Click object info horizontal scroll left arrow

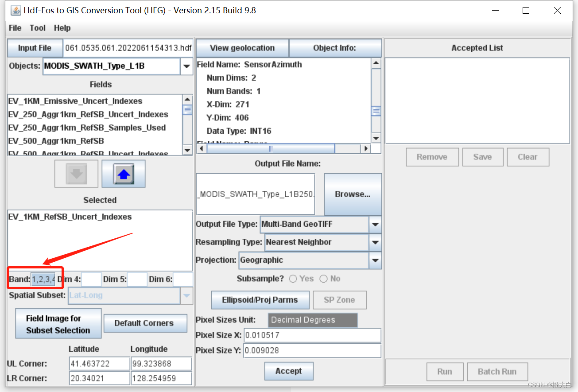(x=202, y=148)
